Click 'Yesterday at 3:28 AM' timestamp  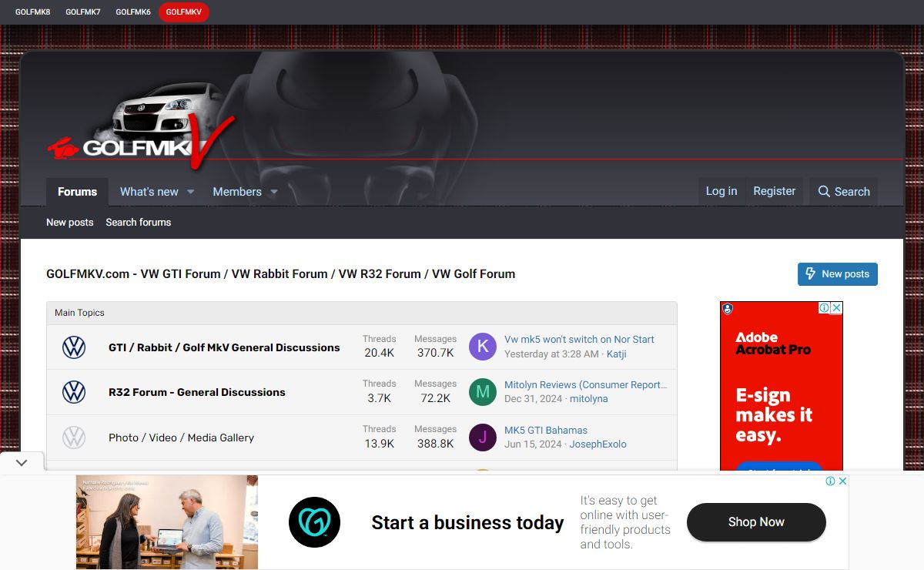click(551, 354)
